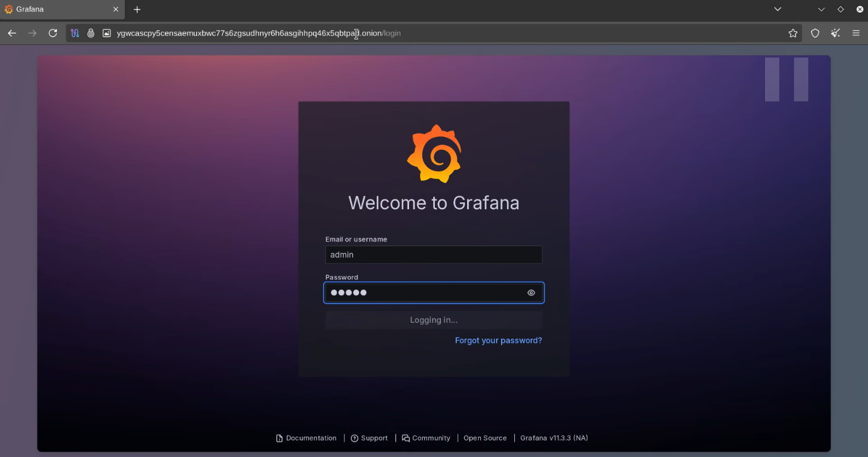
Task: Open the Tor circuit display icon
Action: tap(75, 33)
